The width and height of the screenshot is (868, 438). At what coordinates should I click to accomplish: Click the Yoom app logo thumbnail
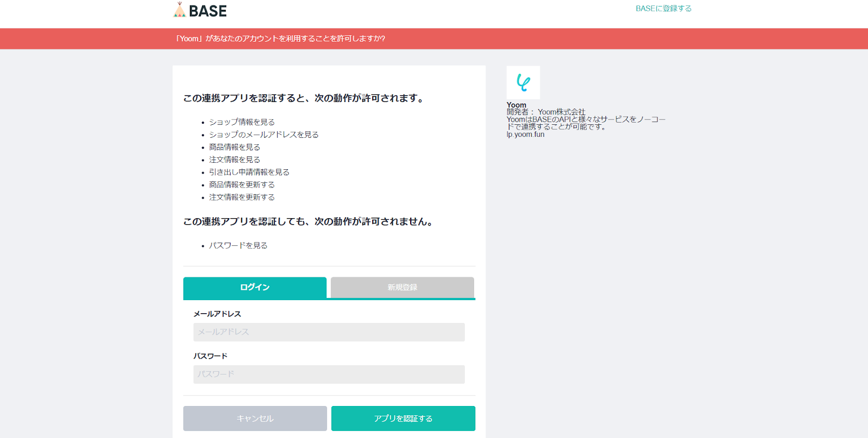coord(523,82)
